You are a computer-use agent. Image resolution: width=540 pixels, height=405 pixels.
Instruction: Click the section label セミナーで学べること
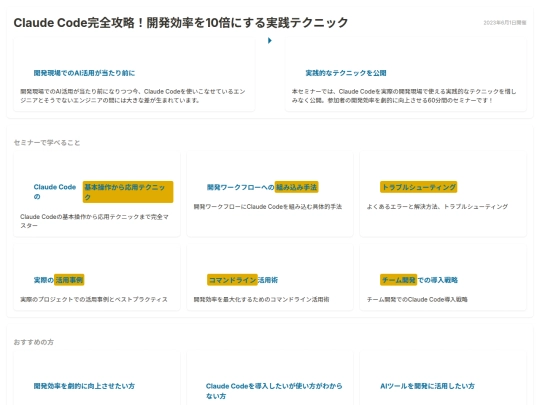[47, 143]
